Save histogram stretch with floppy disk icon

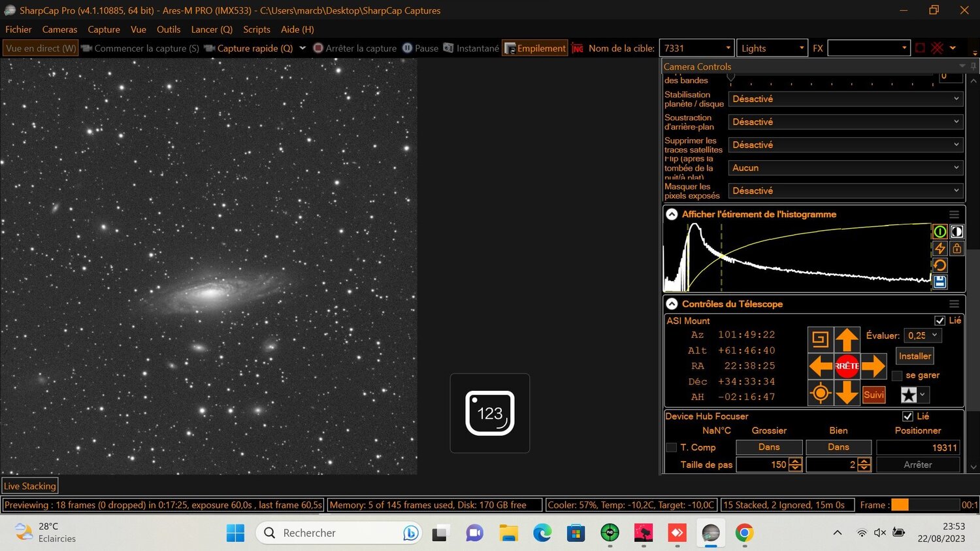coord(939,282)
